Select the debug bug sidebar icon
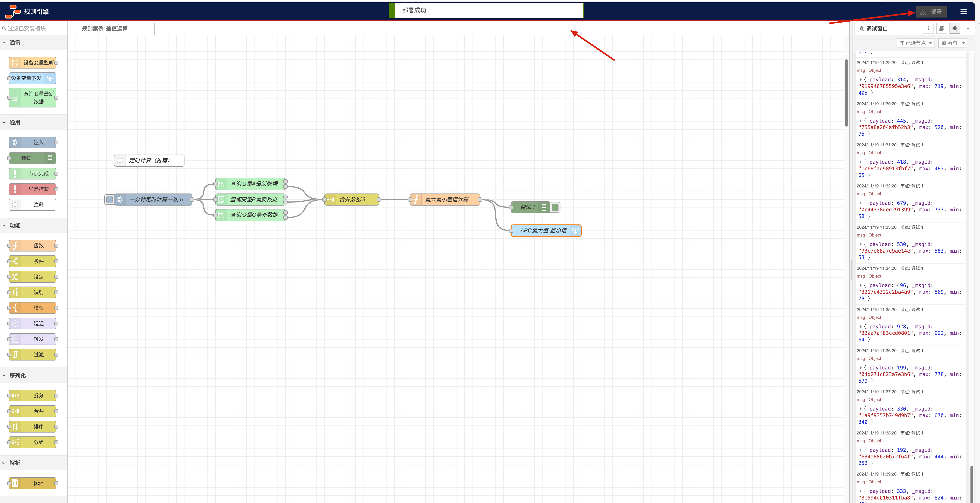This screenshot has height=503, width=980. tap(955, 29)
